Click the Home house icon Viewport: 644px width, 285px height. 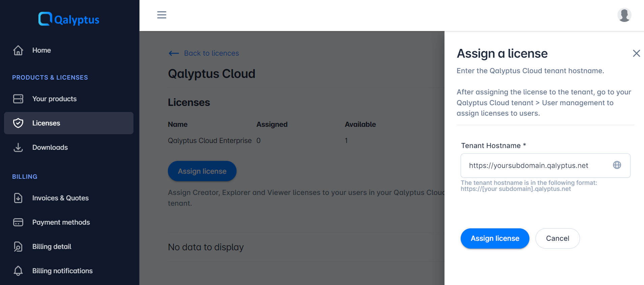[18, 50]
